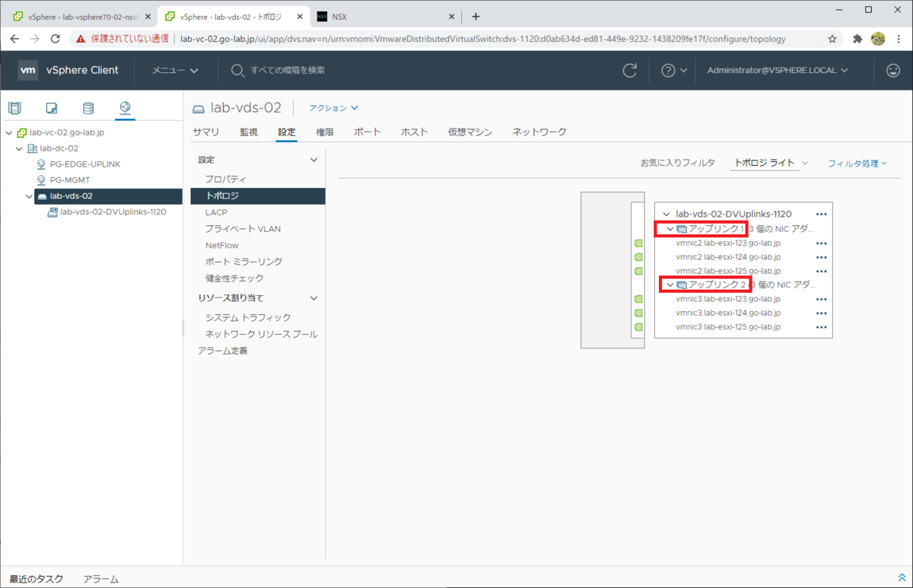Open システム トラフィック page
Image resolution: width=913 pixels, height=588 pixels.
(248, 317)
